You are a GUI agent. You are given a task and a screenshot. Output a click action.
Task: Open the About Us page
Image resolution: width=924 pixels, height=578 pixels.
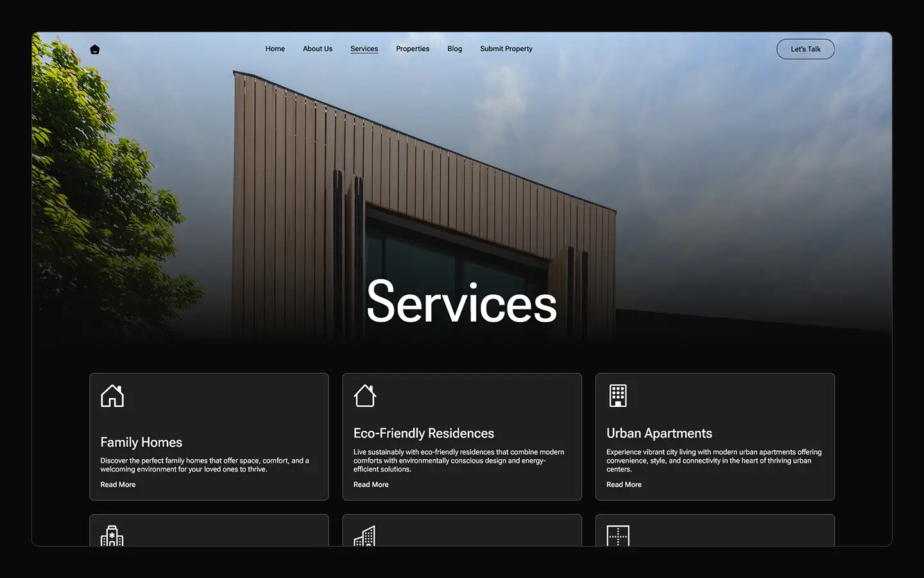tap(318, 49)
